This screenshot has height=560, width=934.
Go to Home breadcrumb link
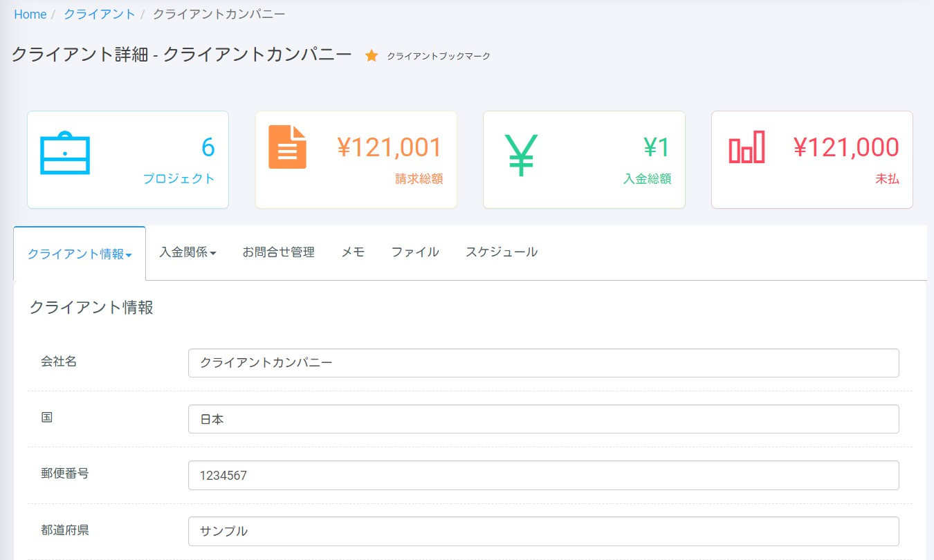30,14
